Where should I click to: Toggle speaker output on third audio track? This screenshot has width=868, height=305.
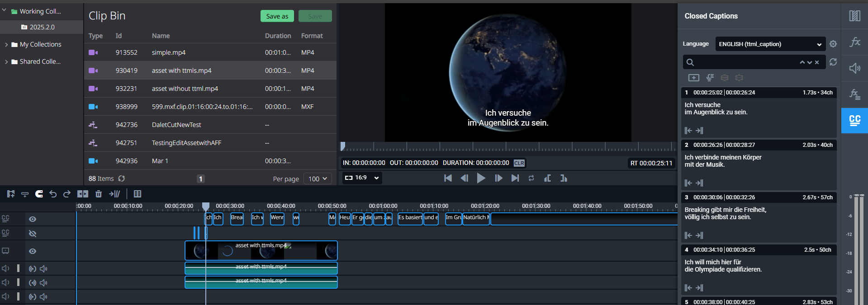pos(43,297)
